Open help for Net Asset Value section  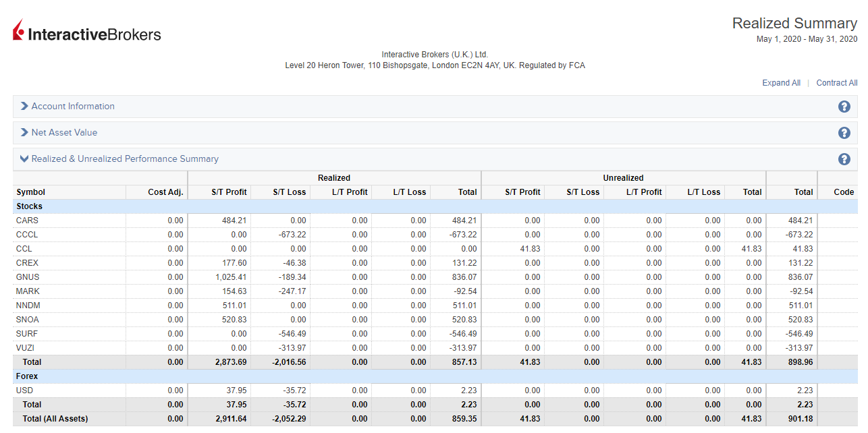tap(844, 133)
